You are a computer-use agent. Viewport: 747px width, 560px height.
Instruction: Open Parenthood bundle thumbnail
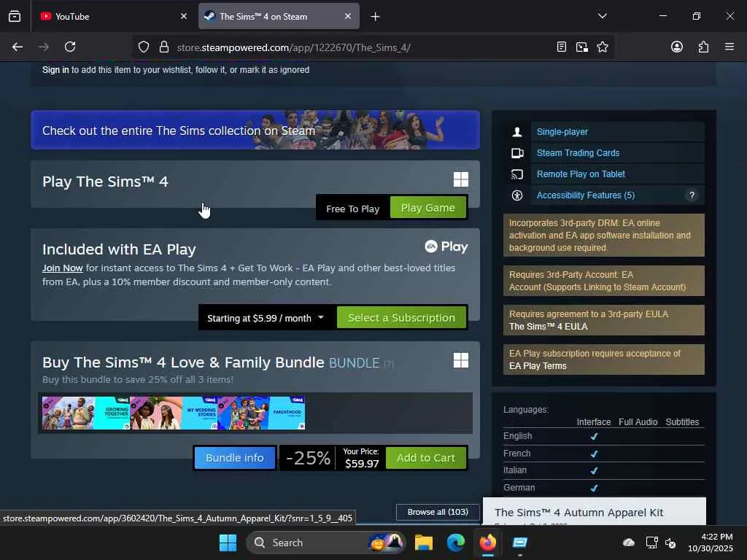[x=261, y=413]
